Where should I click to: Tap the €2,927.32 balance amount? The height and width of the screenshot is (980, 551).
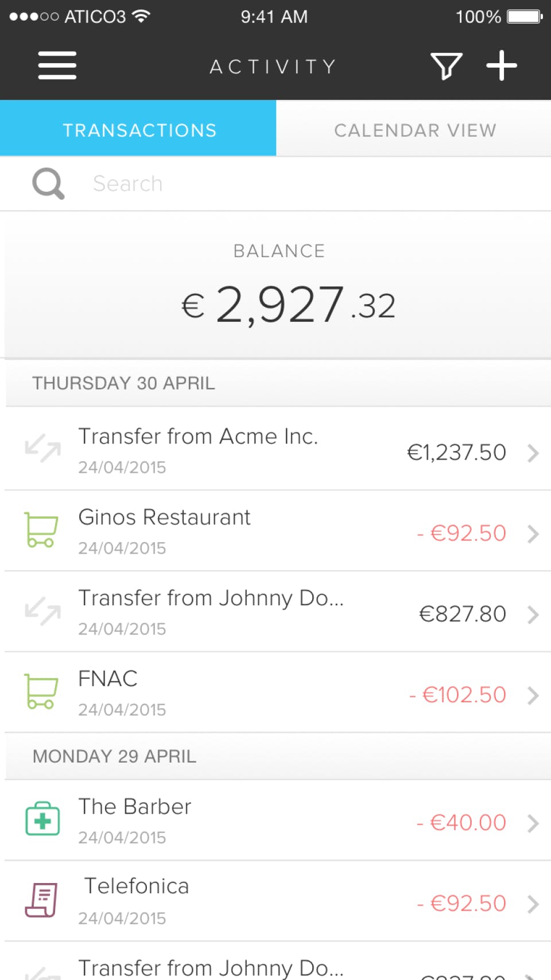click(x=288, y=305)
